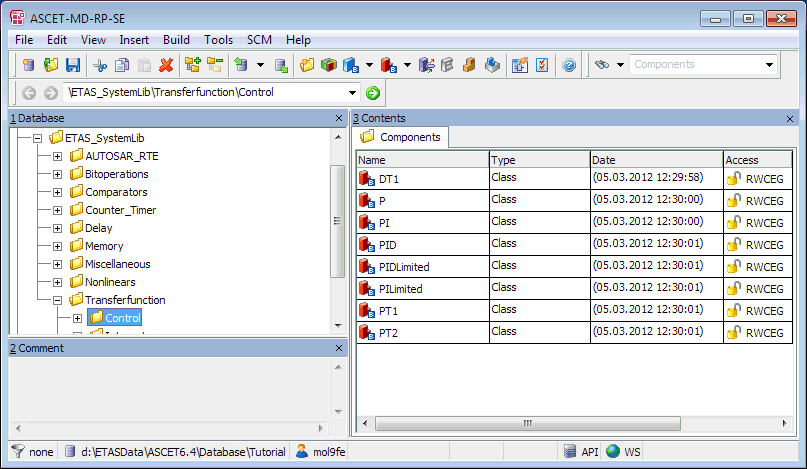Screen dimensions: 807x469
Task: Click the Insert Class red book icon
Action: (x=389, y=65)
